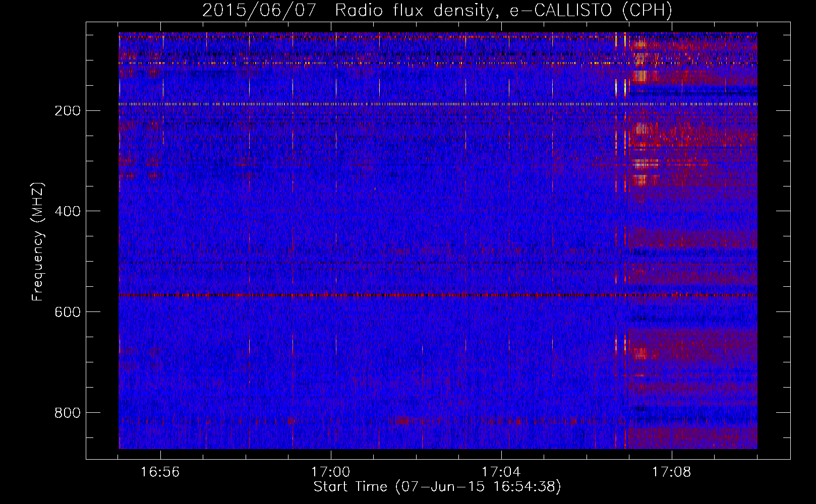Click the 'Frequency (MHZ)' axis label
816x504 pixels.
38,241
